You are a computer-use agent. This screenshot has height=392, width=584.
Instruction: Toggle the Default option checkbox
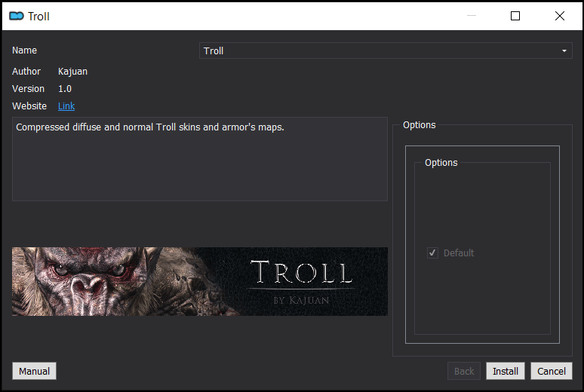pos(432,253)
